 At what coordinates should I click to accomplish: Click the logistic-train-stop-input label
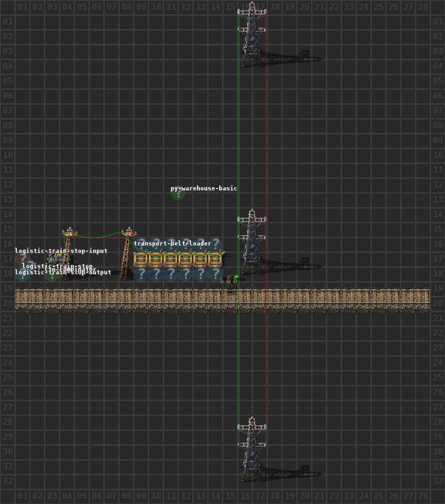tap(61, 251)
